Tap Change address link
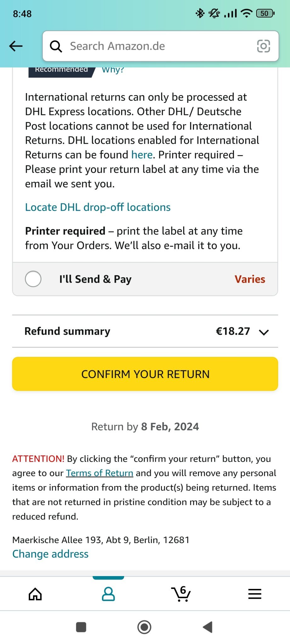290x644 pixels. tap(50, 554)
